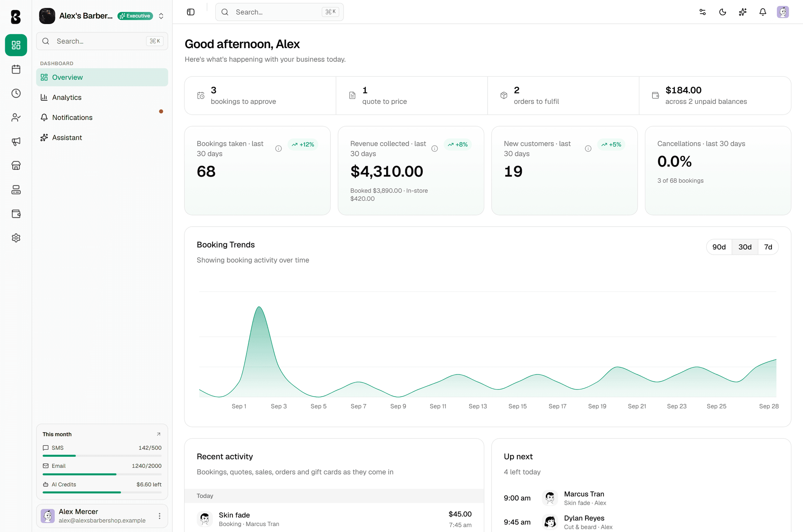Open the user avatar in header

pos(783,12)
